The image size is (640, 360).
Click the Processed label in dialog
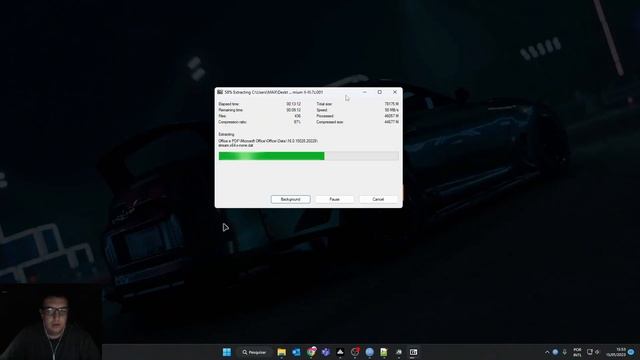click(325, 116)
